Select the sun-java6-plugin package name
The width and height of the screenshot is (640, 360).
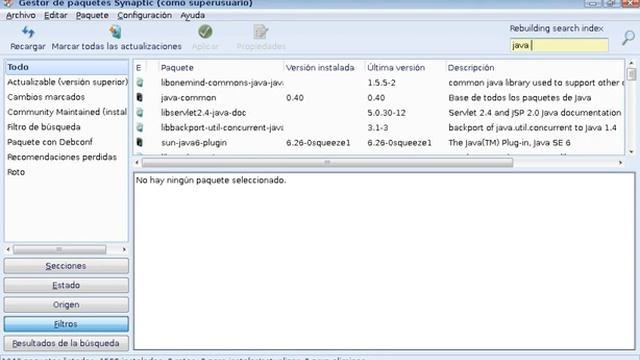point(194,143)
